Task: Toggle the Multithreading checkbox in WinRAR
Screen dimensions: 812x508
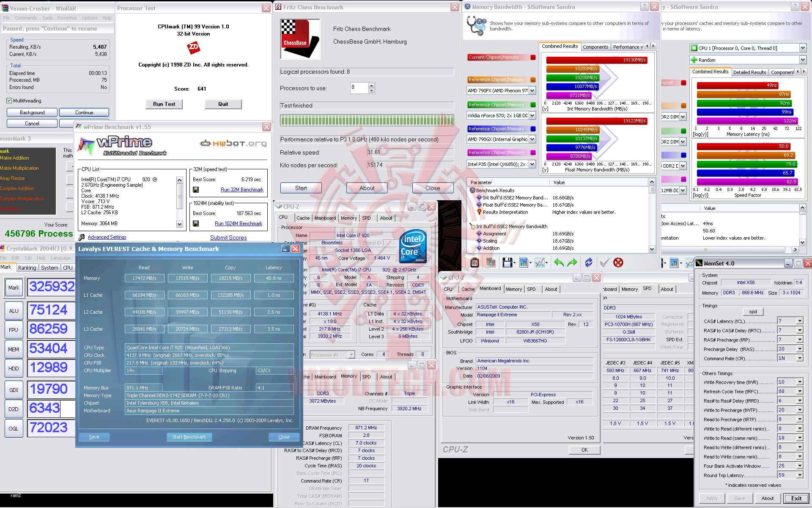Action: tap(9, 101)
